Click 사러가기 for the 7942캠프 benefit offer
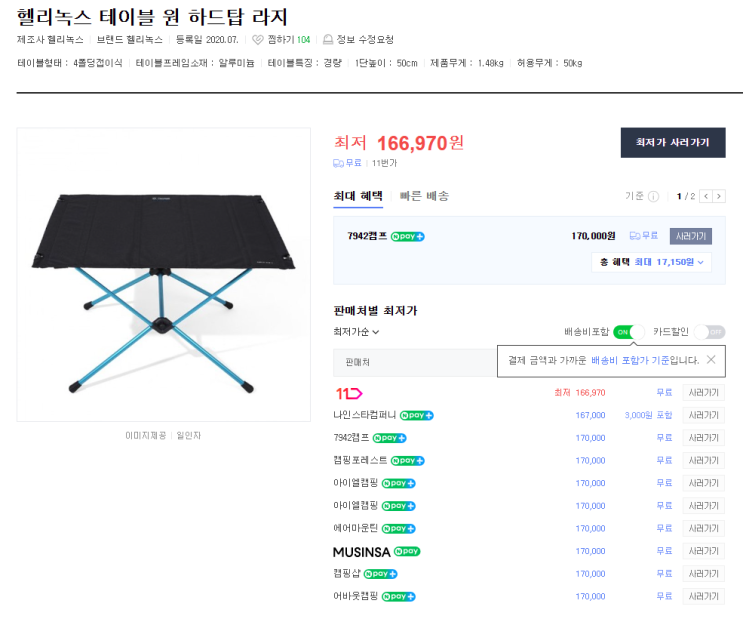Screen dimensions: 743x625 coord(690,236)
